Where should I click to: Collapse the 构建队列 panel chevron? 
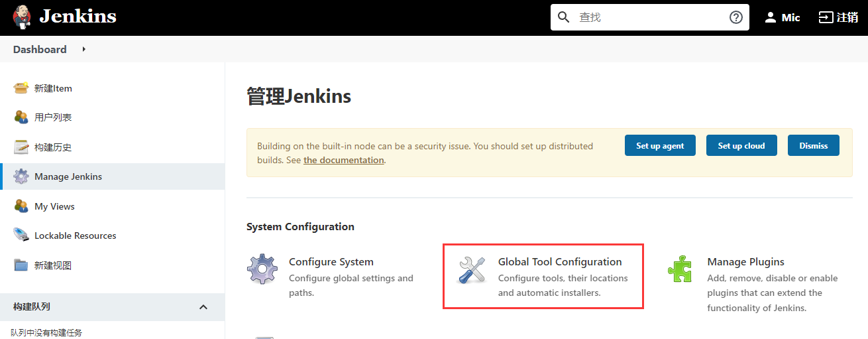[203, 306]
